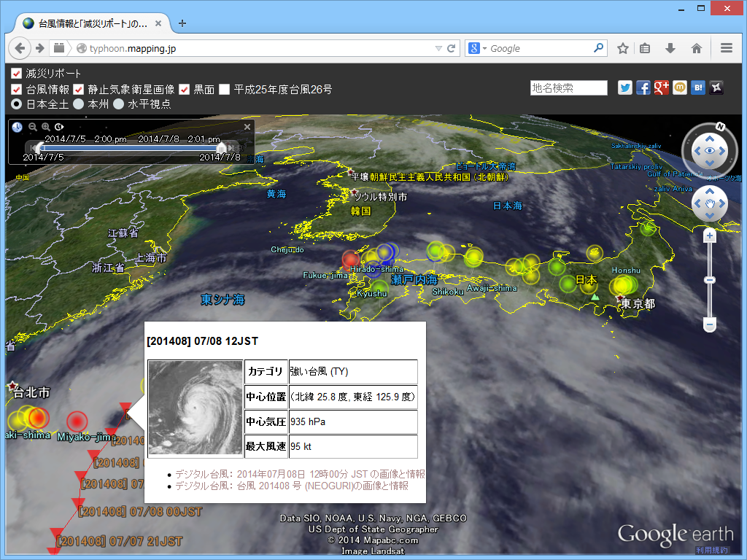Click the browser forward button
Screen dimensions: 747x560
click(40, 48)
